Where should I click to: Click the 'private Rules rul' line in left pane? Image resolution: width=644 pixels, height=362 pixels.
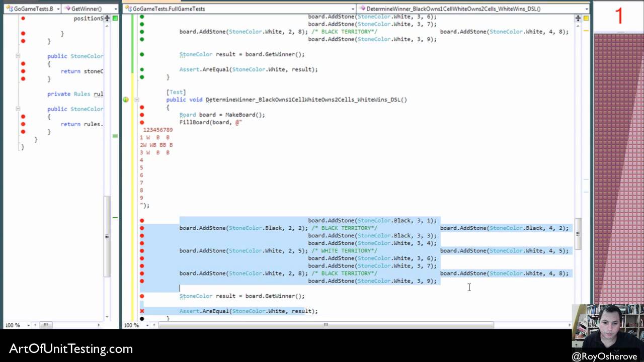[75, 94]
